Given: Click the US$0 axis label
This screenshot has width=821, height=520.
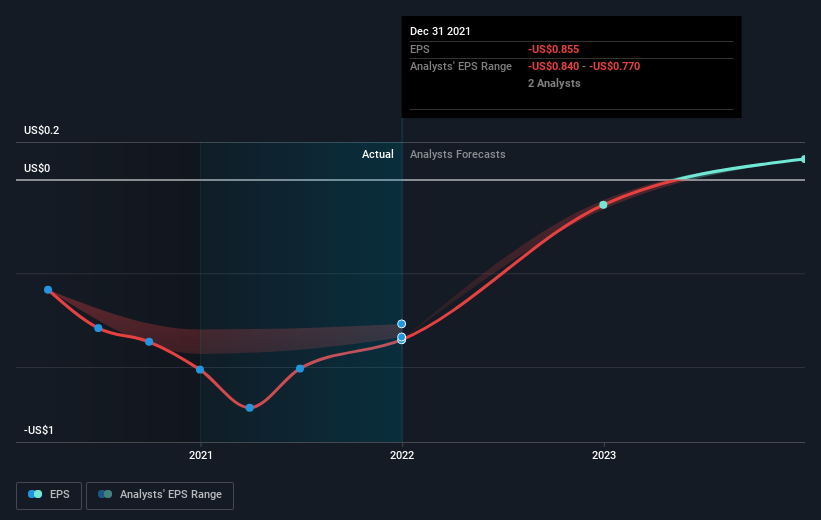Looking at the screenshot, I should 37,168.
